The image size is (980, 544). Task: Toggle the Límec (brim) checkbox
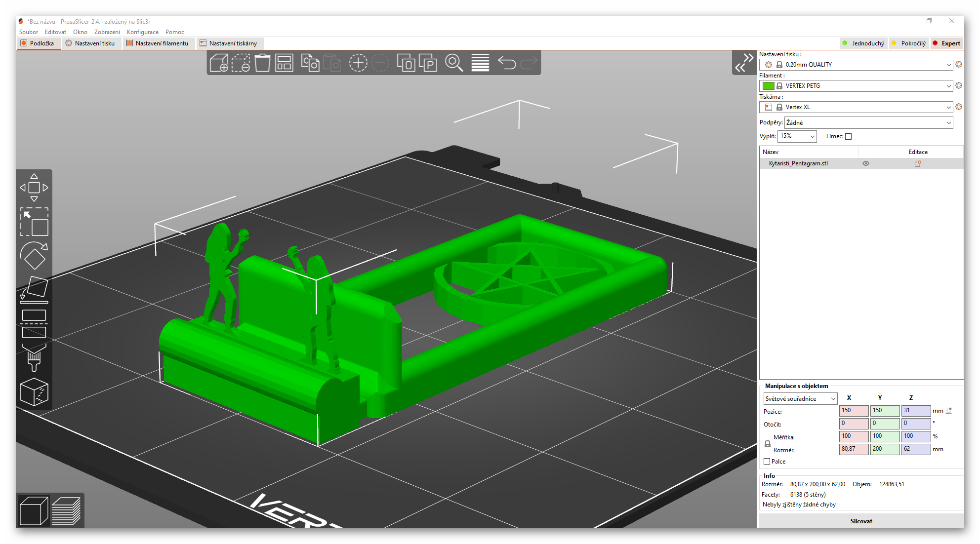(849, 136)
